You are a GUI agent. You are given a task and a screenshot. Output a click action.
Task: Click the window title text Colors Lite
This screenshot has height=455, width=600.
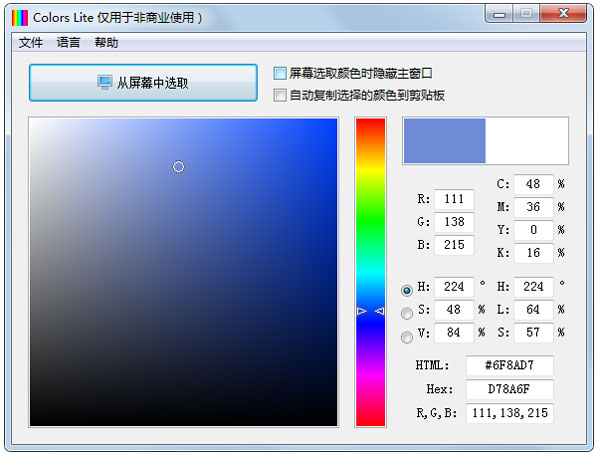click(x=63, y=18)
